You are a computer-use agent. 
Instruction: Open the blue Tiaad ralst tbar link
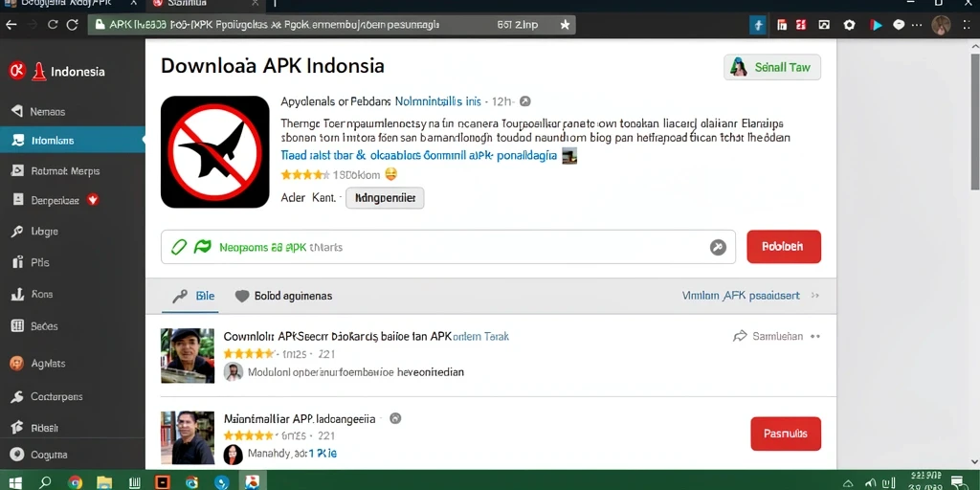tap(419, 156)
